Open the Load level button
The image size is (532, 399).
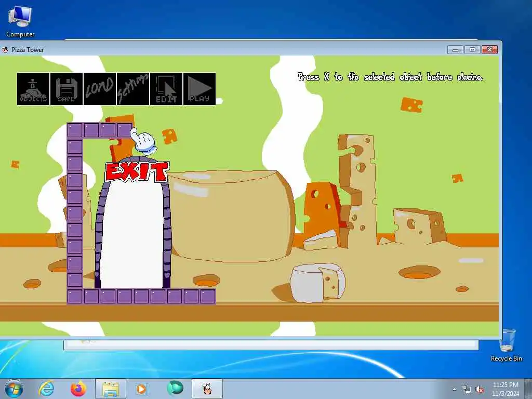click(100, 89)
